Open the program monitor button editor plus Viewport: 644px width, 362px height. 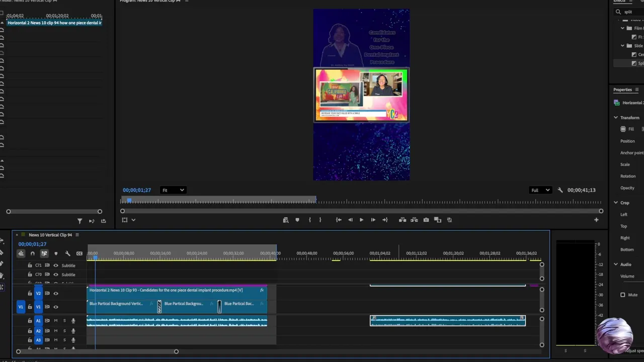click(596, 220)
